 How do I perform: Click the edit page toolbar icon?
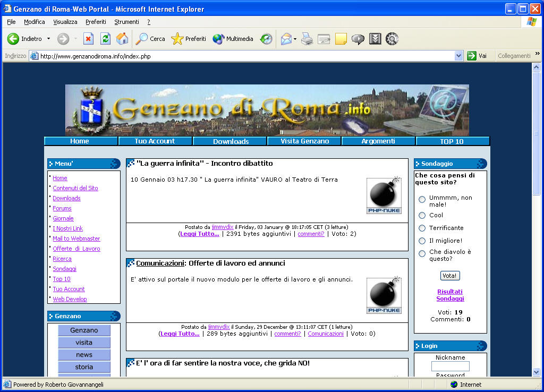(324, 39)
